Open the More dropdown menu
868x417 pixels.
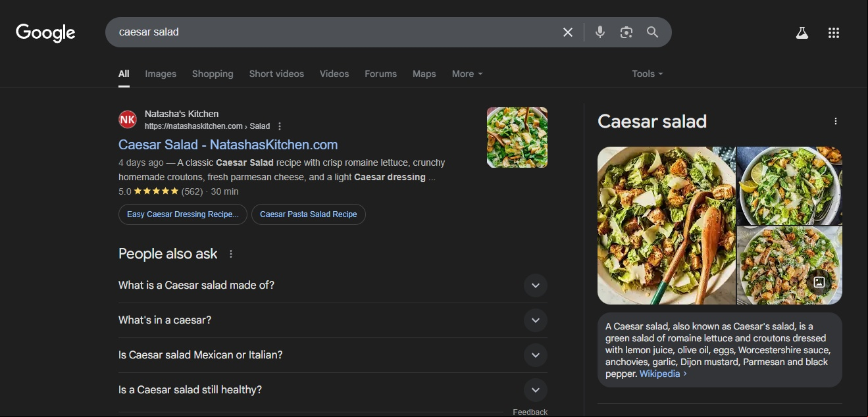[x=467, y=74]
